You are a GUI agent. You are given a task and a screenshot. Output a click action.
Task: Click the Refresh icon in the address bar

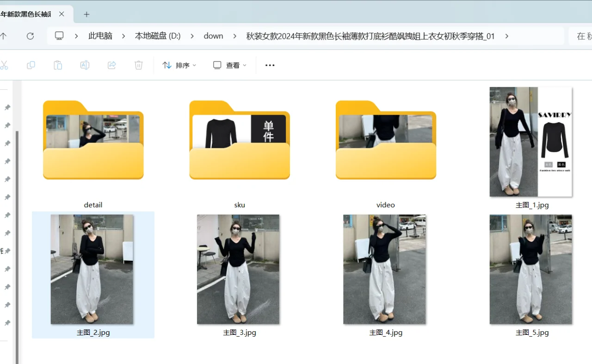tap(30, 36)
